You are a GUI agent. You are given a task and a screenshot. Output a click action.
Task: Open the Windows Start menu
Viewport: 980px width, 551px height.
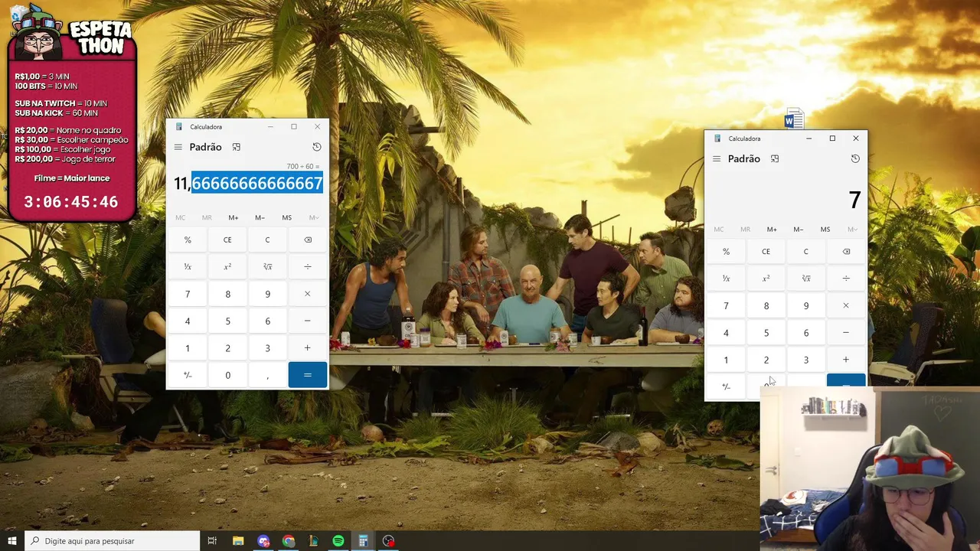click(12, 541)
